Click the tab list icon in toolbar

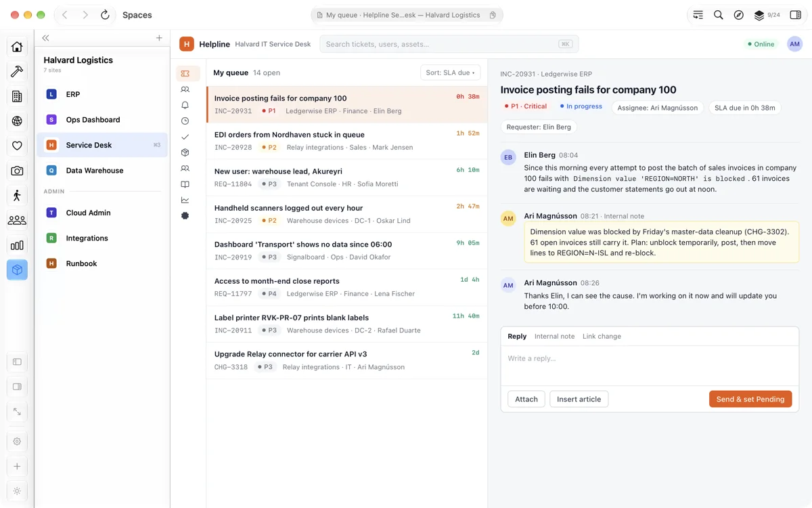click(698, 15)
